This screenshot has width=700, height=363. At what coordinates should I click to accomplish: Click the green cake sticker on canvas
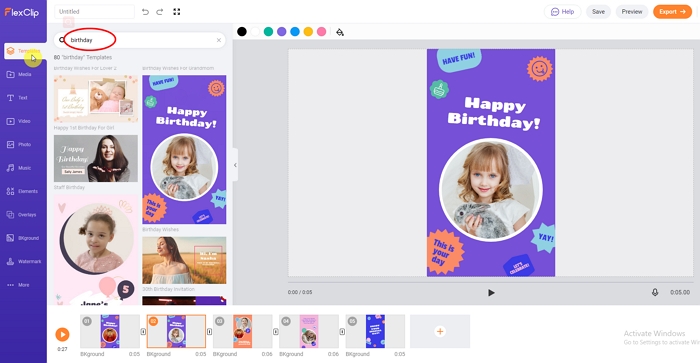439,89
